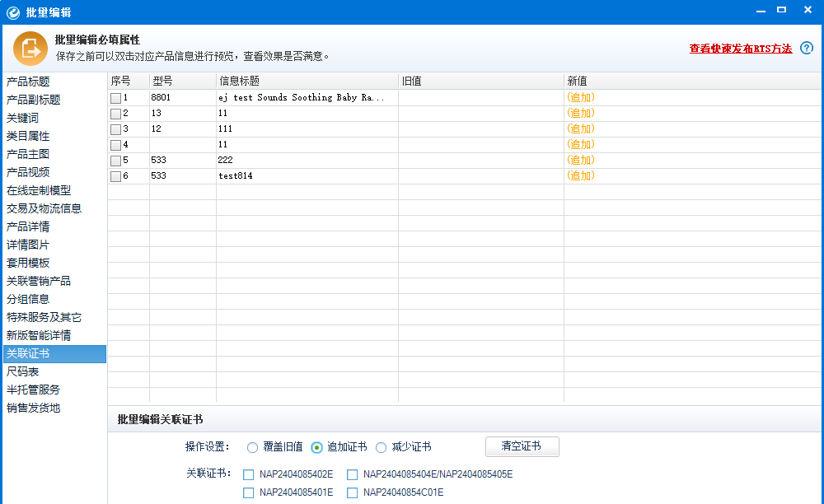The height and width of the screenshot is (504, 824).
Task: Tick checkbox for row 1 model 8801
Action: pyautogui.click(x=115, y=98)
